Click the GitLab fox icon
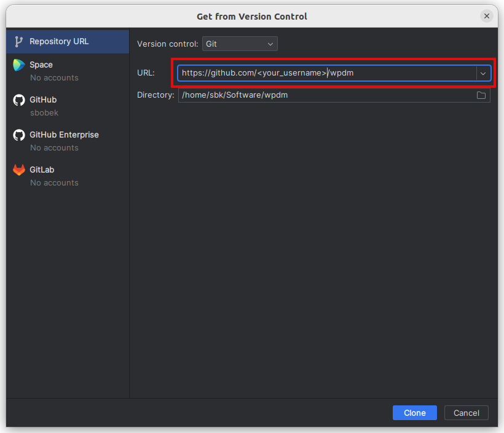The height and width of the screenshot is (433, 504). pyautogui.click(x=19, y=170)
